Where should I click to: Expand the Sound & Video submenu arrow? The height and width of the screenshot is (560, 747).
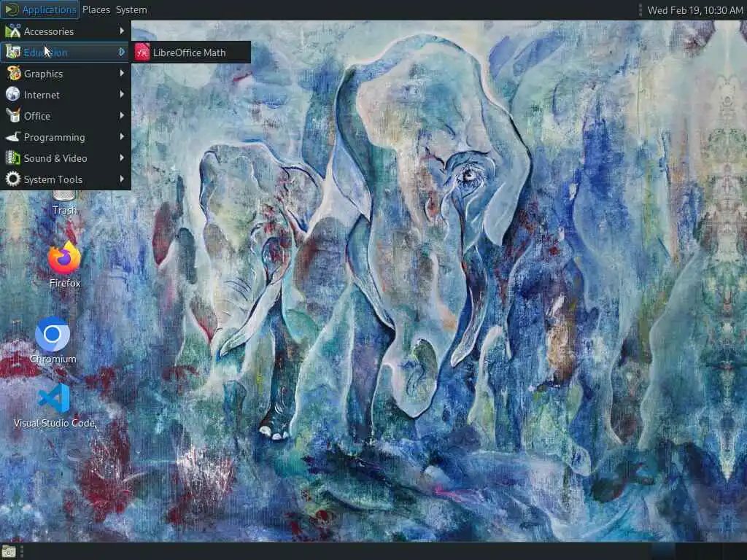[122, 157]
